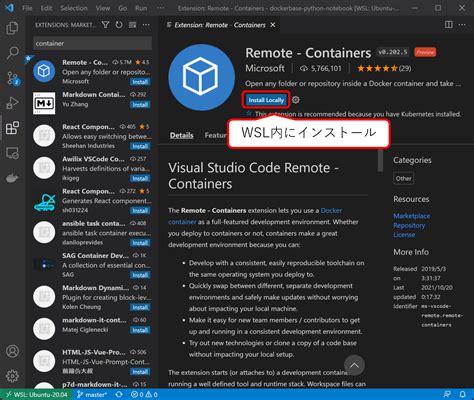This screenshot has width=474, height=400.
Task: Install the Markdown Dynami... extension
Action: click(140, 307)
